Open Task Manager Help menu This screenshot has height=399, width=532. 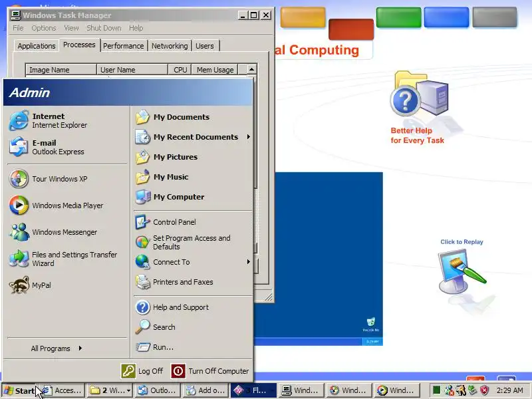[136, 28]
